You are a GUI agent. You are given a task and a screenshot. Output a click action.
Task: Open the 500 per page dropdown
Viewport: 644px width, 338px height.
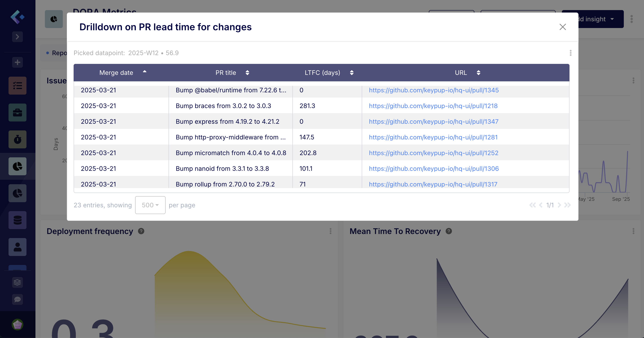pyautogui.click(x=150, y=205)
